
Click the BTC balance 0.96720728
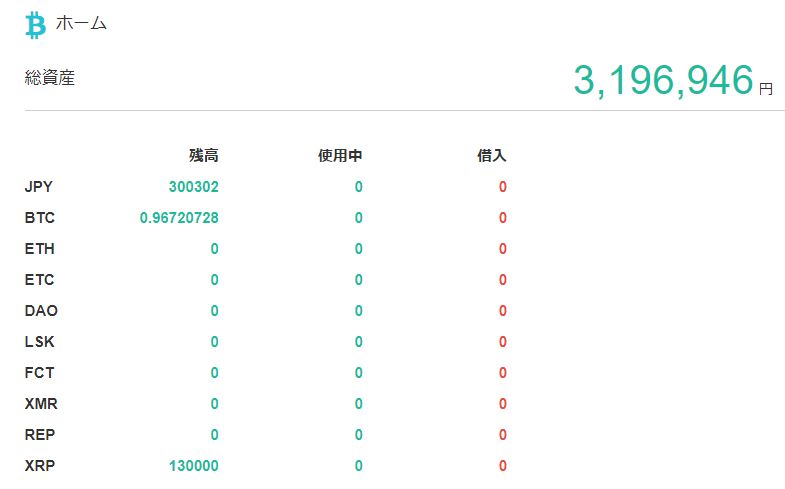(179, 218)
